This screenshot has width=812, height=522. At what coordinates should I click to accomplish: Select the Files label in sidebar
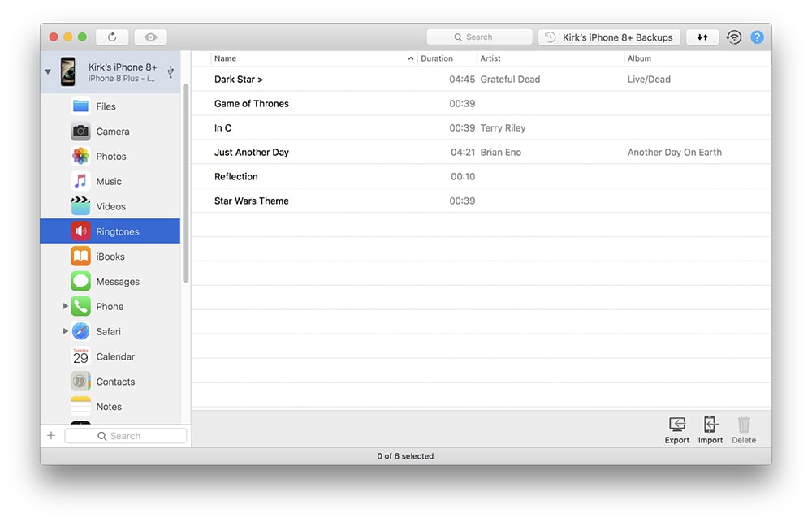[106, 106]
